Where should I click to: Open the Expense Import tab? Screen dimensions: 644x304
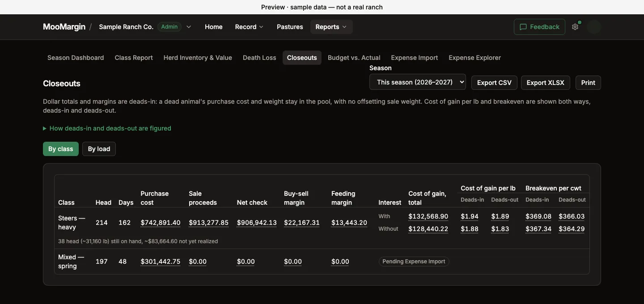[x=415, y=58]
